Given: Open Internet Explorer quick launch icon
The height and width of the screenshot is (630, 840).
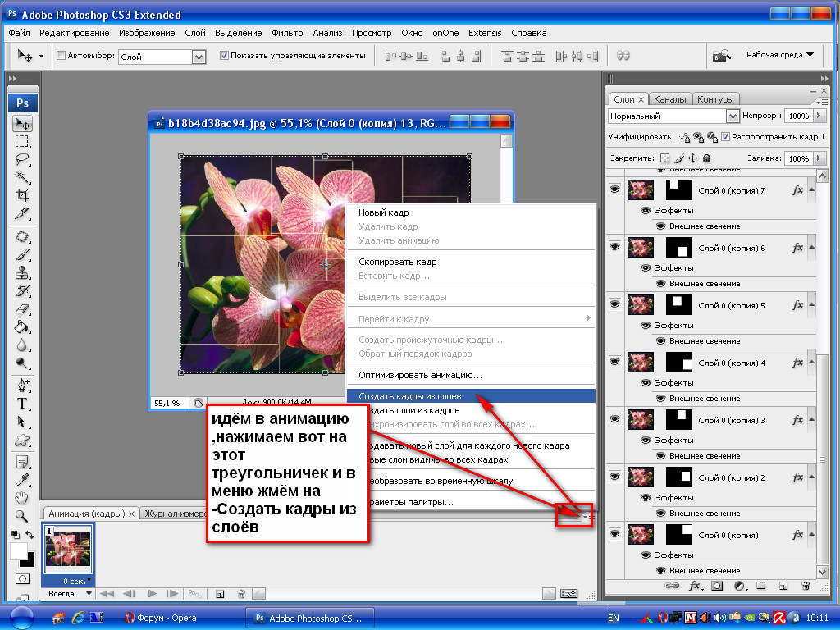Looking at the screenshot, I should click(x=78, y=618).
